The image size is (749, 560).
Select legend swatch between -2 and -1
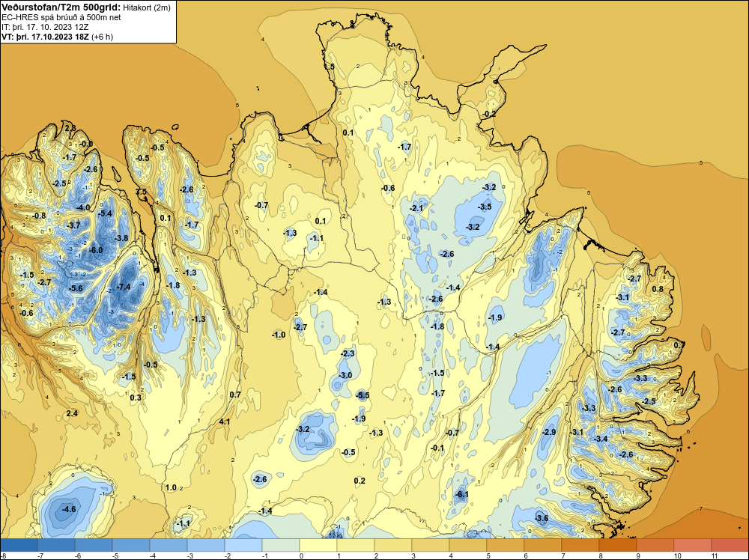[243, 545]
